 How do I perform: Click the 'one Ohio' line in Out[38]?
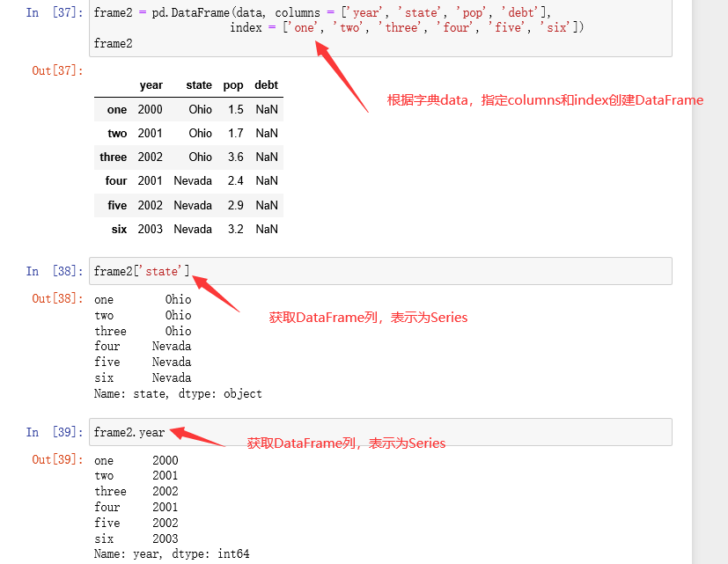click(x=143, y=299)
